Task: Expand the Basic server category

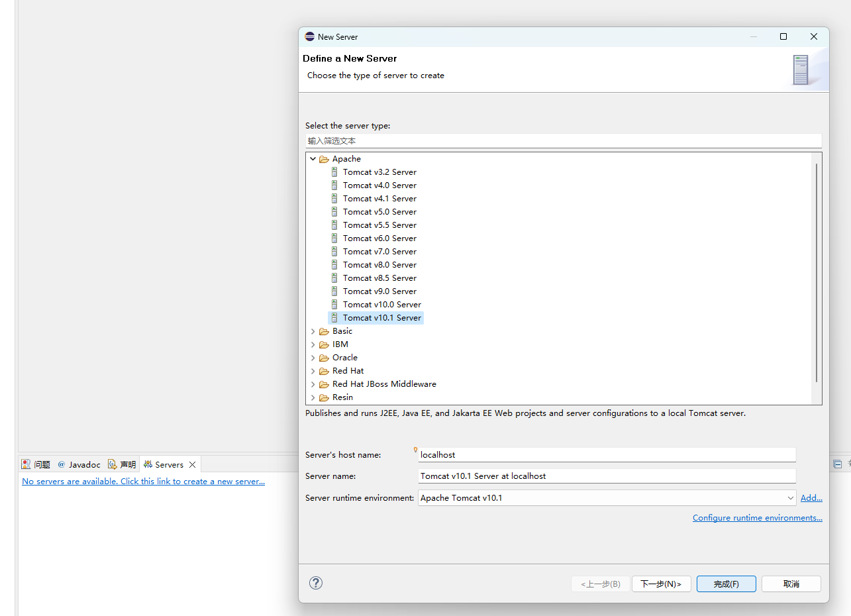Action: pos(313,331)
